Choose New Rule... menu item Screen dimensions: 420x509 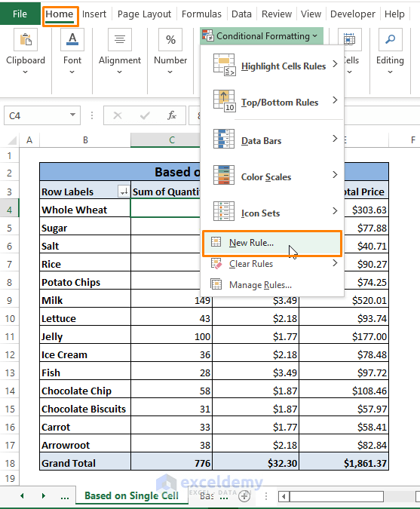coord(272,243)
